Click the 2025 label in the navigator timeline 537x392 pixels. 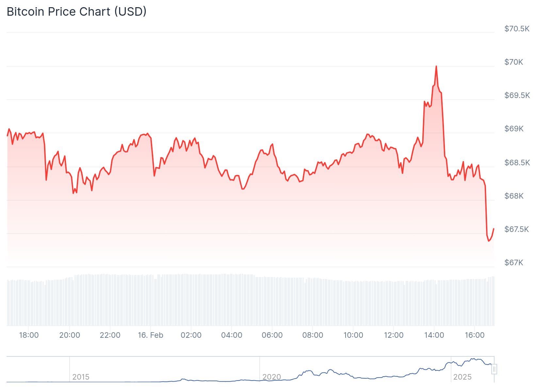[462, 377]
